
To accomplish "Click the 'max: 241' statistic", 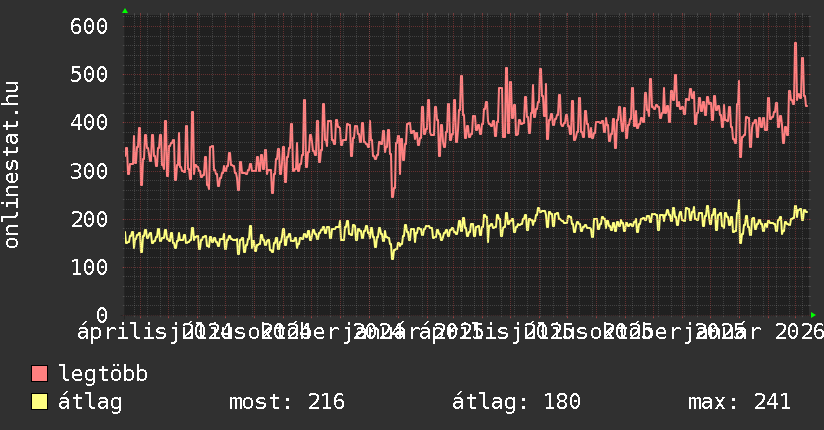I will click(739, 402).
